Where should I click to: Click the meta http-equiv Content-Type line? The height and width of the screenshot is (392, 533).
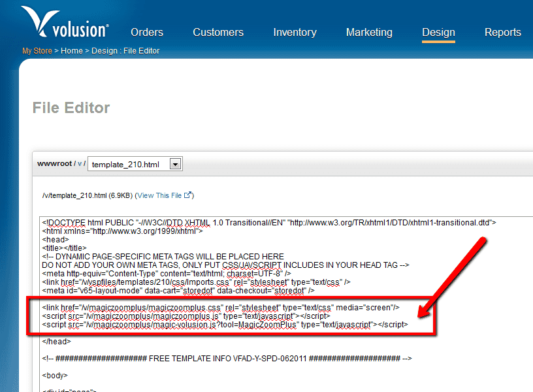166,274
